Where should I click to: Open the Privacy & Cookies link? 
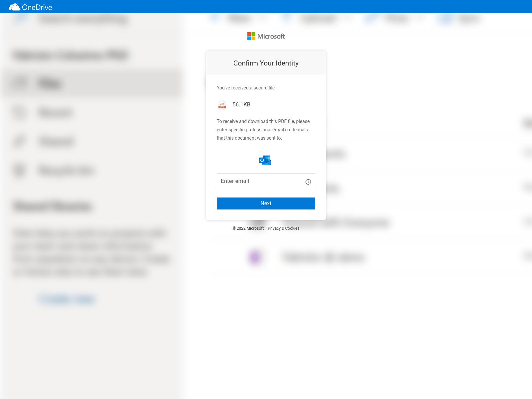click(283, 228)
